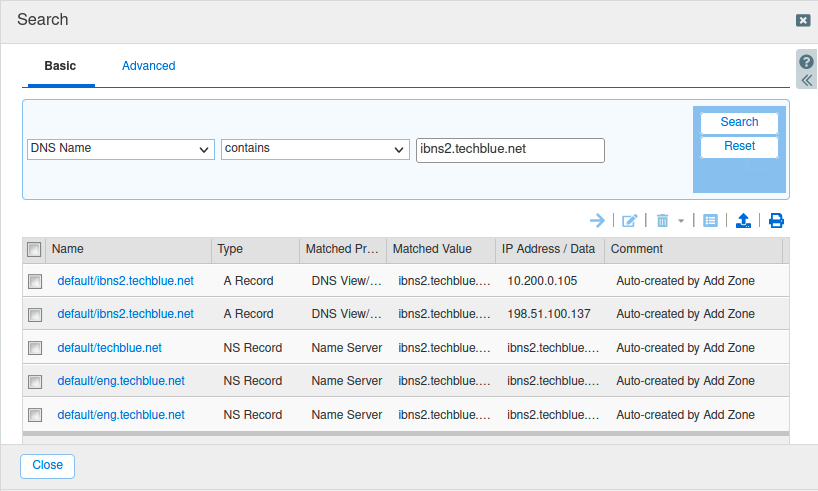Open the Help question mark icon
Screen dimensions: 818x491
click(x=806, y=62)
